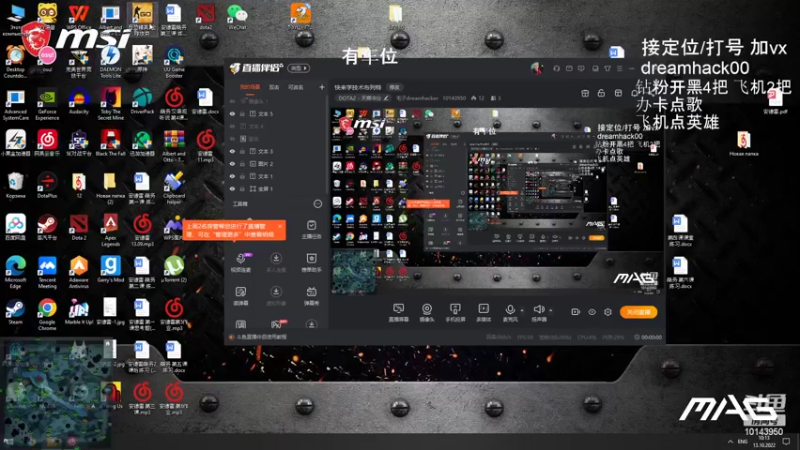Open the hamburger menu in app title bar

tap(619, 68)
